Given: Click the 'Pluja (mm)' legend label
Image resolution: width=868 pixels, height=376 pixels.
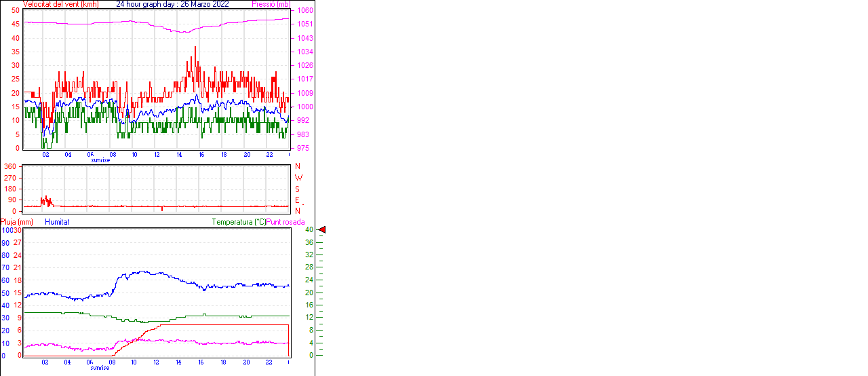Looking at the screenshot, I should coord(17,222).
